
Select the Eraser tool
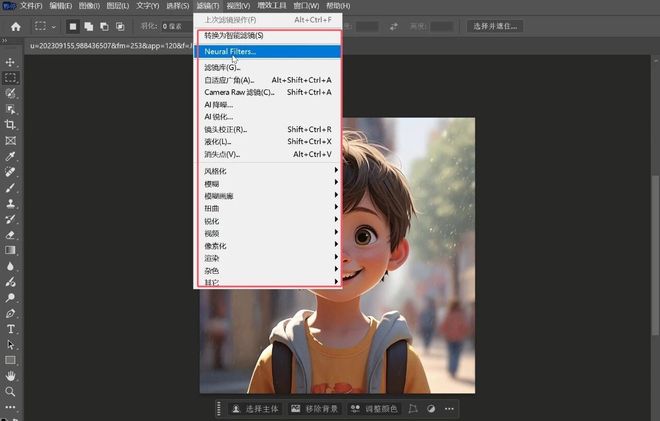[10, 235]
